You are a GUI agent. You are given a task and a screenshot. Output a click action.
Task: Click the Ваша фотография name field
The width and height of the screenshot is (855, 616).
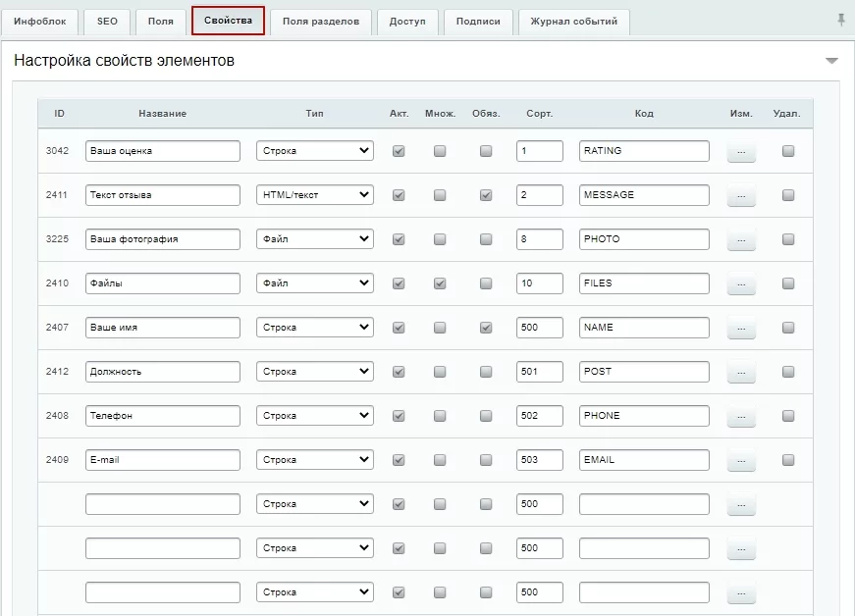coord(163,239)
